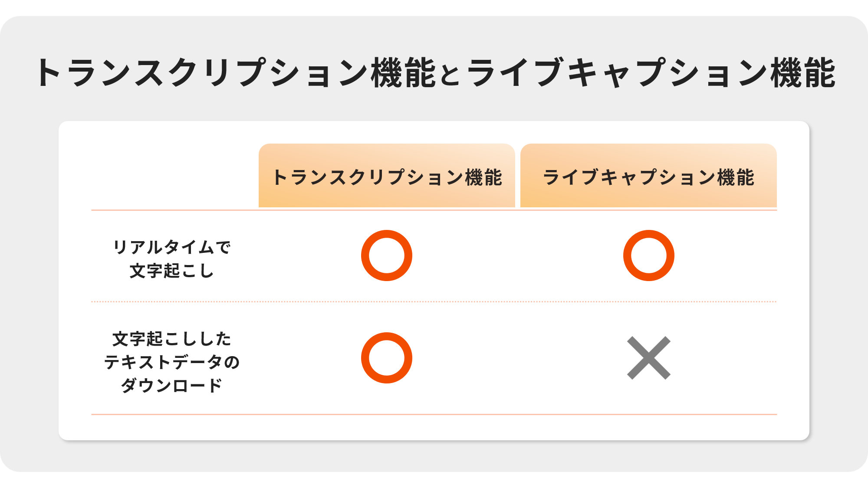
Task: Click the 文字起こし text in first row
Action: coord(172,271)
